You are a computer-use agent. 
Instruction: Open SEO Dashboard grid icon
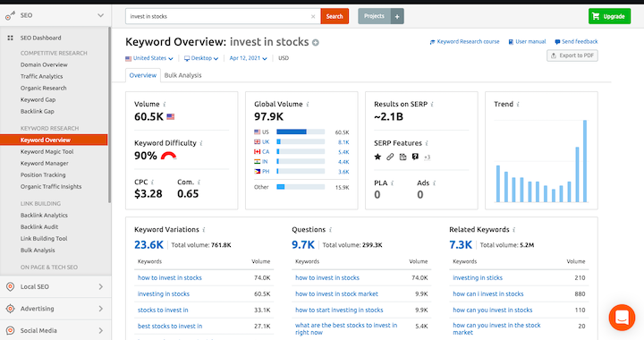10,38
